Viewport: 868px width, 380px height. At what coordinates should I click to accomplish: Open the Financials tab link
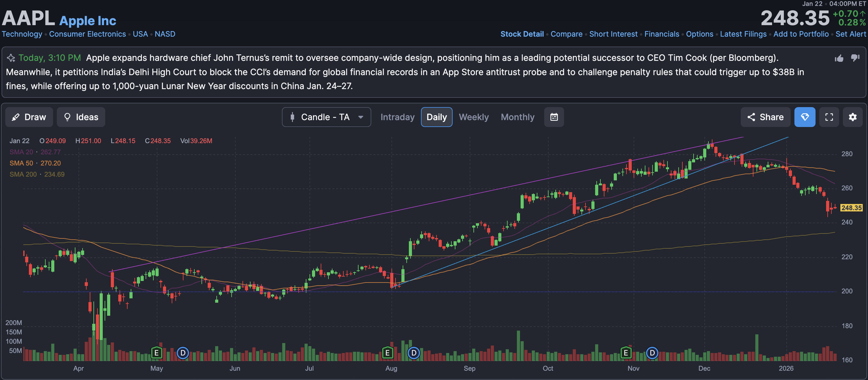click(x=662, y=34)
